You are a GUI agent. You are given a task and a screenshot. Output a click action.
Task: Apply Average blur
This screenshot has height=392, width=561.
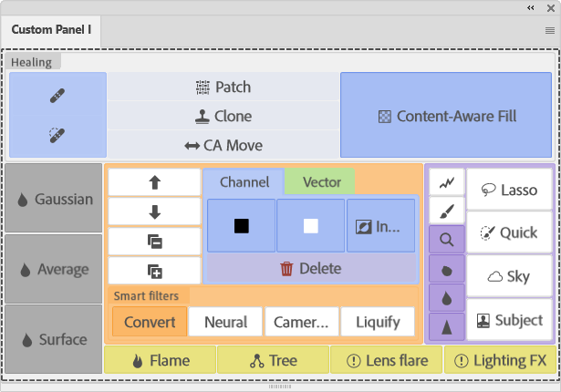pos(54,269)
